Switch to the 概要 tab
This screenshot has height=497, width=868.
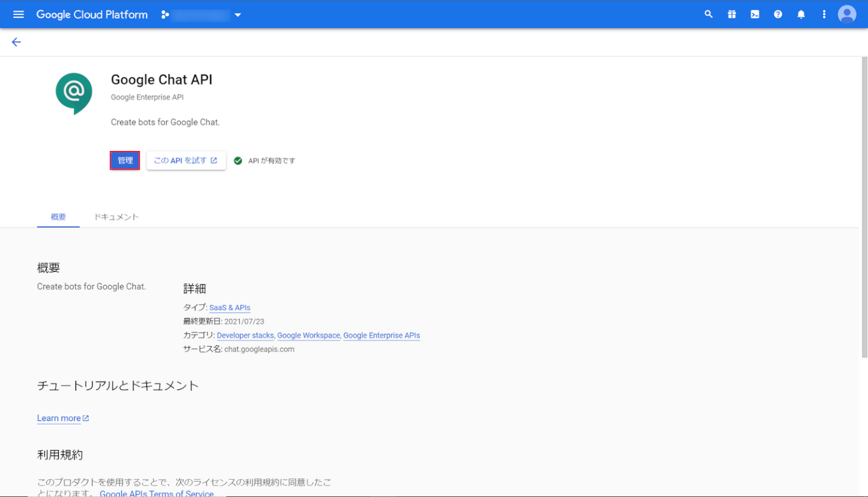click(x=58, y=217)
